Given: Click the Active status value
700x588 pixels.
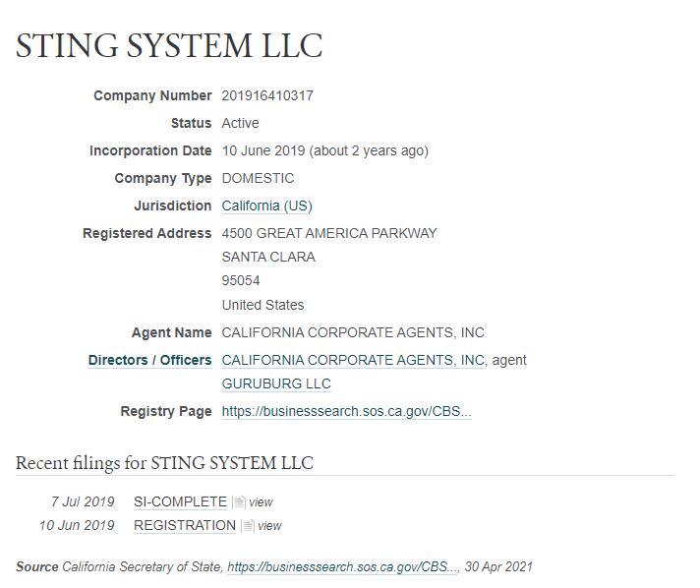Looking at the screenshot, I should (x=240, y=123).
